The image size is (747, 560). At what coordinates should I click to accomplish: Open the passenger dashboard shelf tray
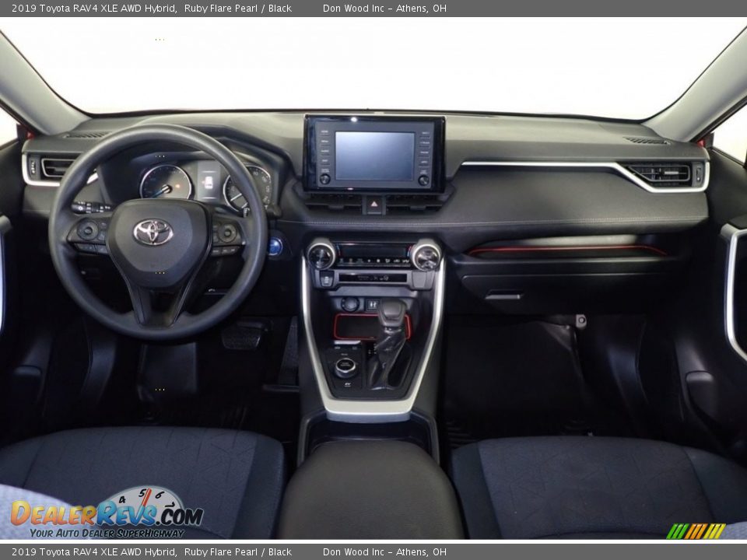566,250
